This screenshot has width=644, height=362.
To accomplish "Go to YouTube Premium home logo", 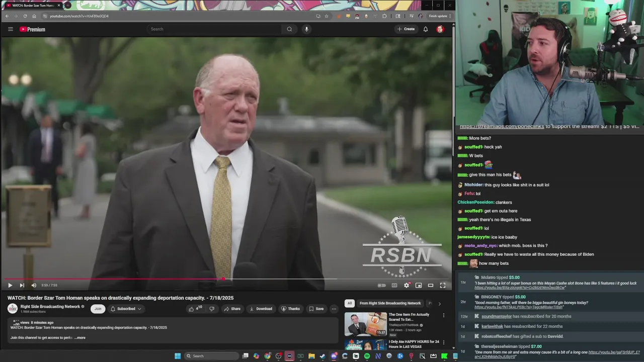I will pyautogui.click(x=32, y=29).
